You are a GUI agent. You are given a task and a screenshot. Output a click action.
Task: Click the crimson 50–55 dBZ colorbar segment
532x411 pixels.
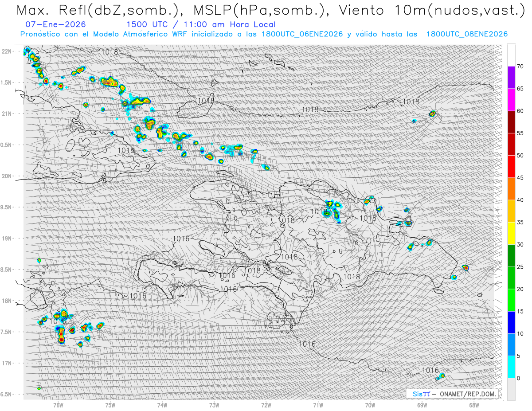click(511, 144)
